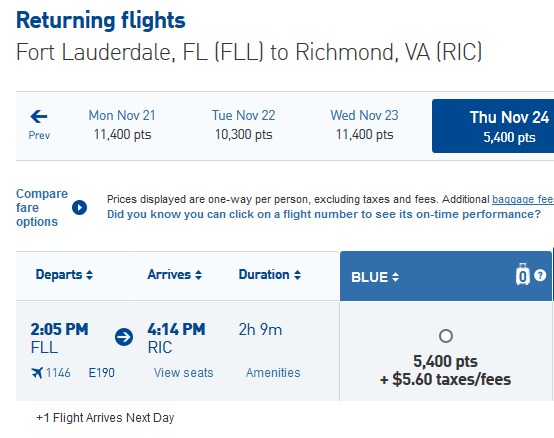This screenshot has width=554, height=438.
Task: Sort by BLUE fare column
Action: pos(375,277)
